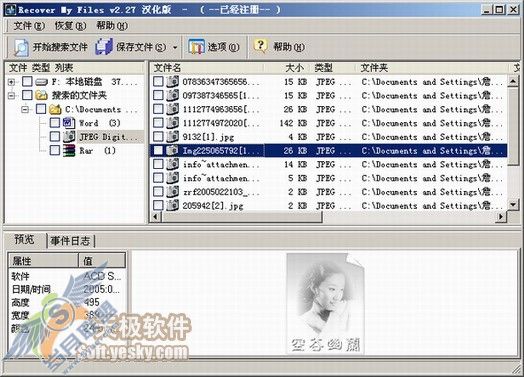Check the 9132[1].jpg file checkbox
This screenshot has height=377, width=524.
tap(158, 137)
